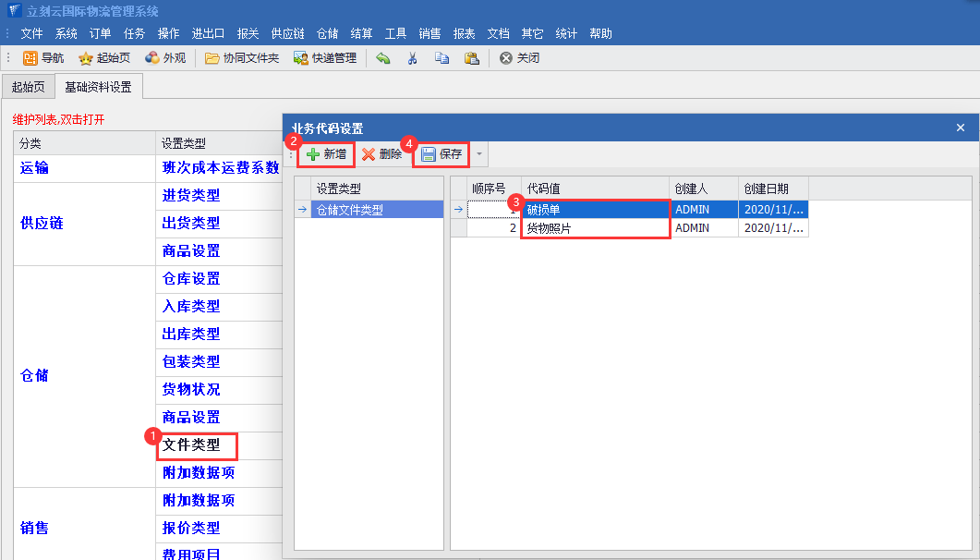This screenshot has height=560, width=980.
Task: Open the 报表 menu
Action: (464, 33)
